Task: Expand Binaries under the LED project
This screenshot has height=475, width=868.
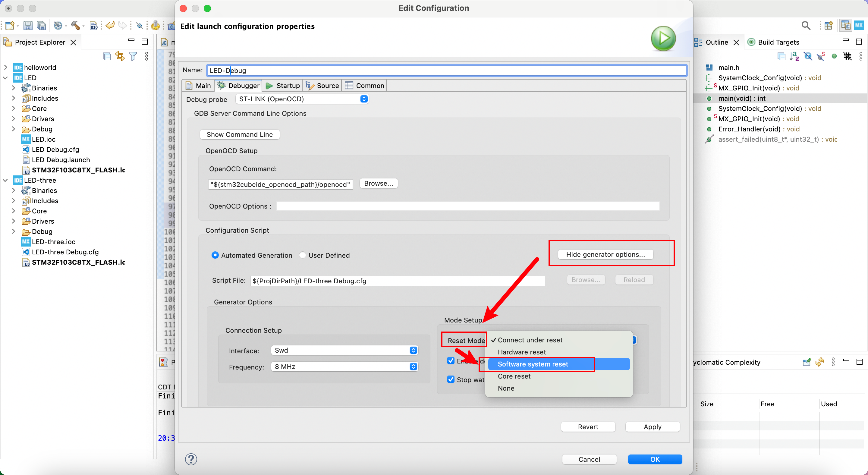Action: pos(14,88)
